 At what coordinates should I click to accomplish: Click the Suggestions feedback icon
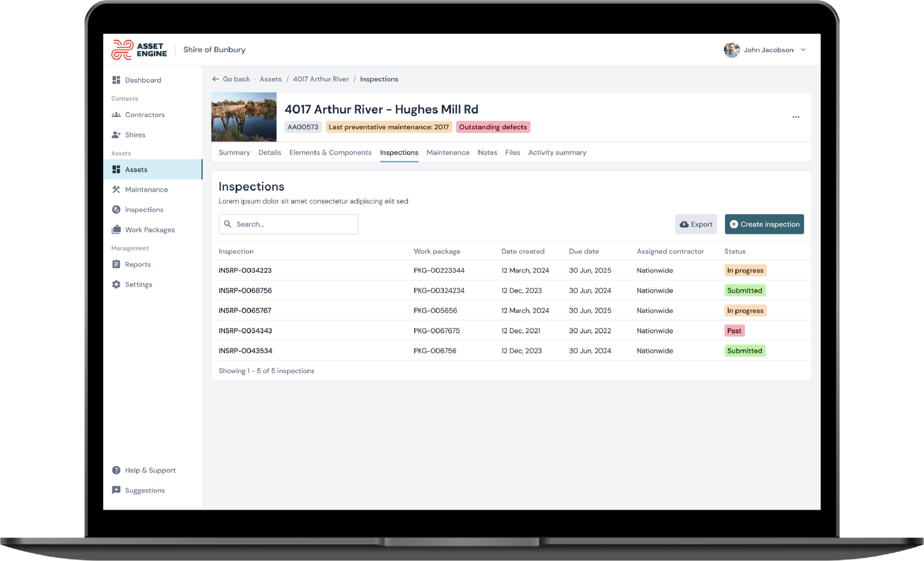coord(116,490)
